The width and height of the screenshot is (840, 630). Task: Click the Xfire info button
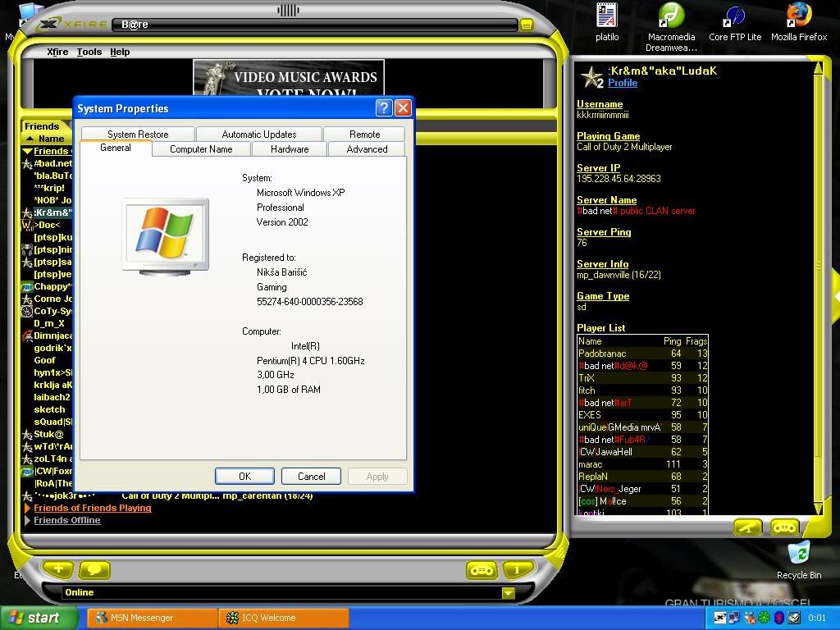(518, 570)
